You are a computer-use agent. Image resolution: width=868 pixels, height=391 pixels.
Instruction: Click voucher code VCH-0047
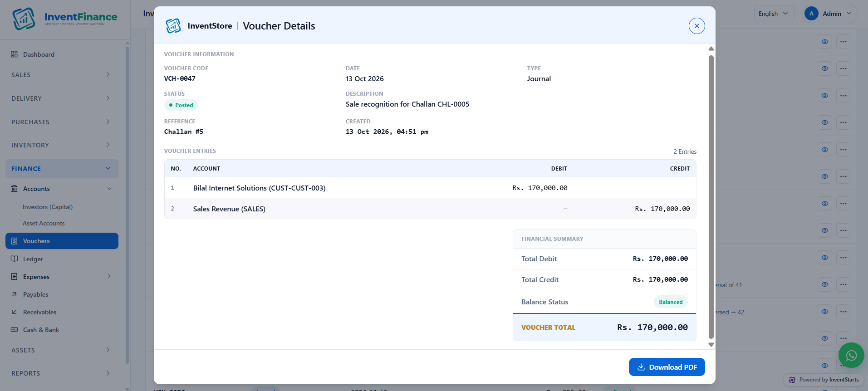[x=180, y=78]
